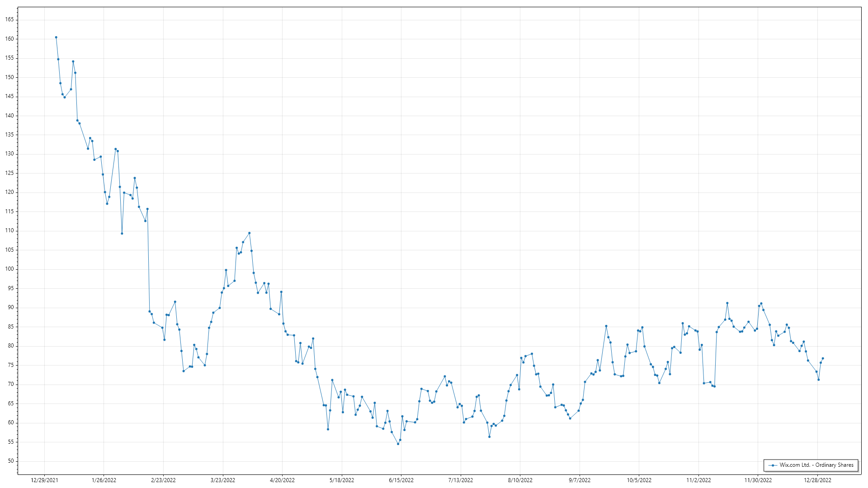Click the 11/2/2022 x-axis date label
Viewport: 868px width, 488px height.
[698, 480]
